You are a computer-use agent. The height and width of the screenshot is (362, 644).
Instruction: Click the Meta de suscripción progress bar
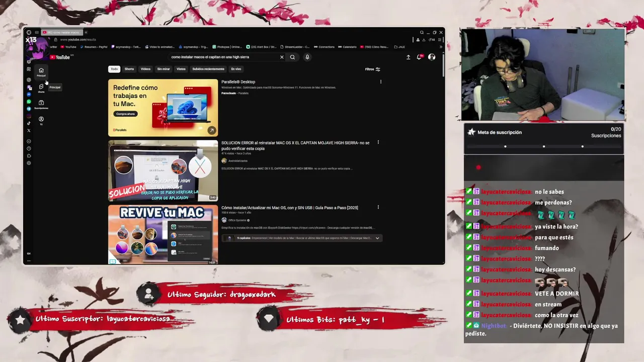point(544,146)
